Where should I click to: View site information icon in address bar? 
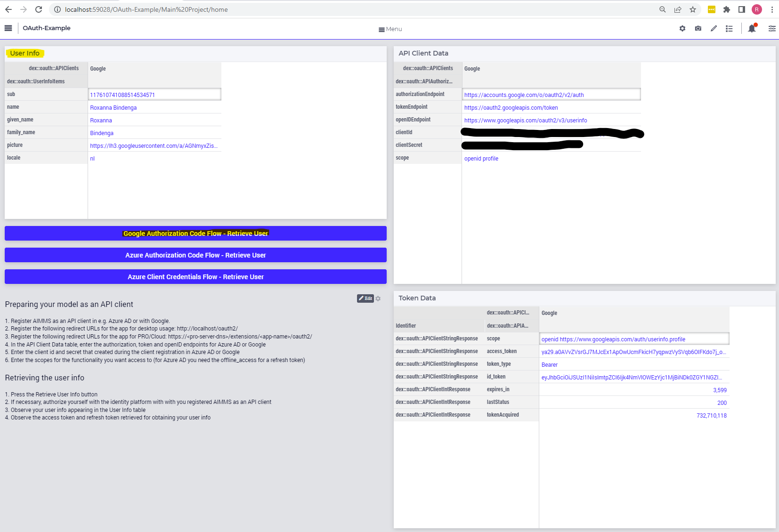tap(57, 9)
